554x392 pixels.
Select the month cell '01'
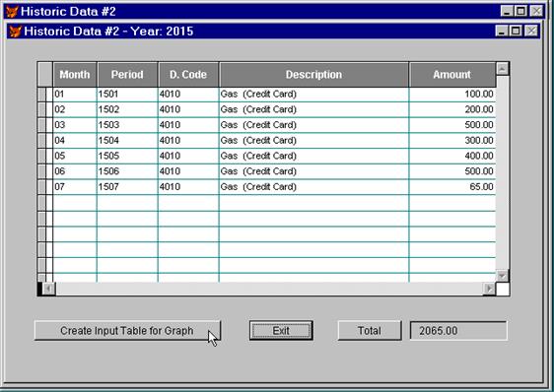click(x=75, y=95)
